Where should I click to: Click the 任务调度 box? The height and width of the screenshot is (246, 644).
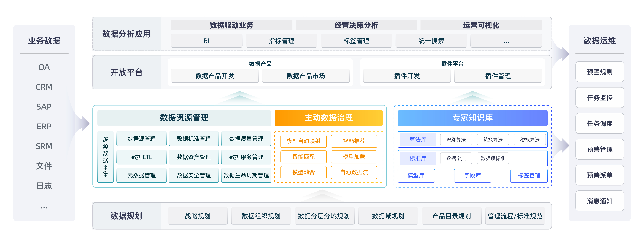(x=600, y=123)
